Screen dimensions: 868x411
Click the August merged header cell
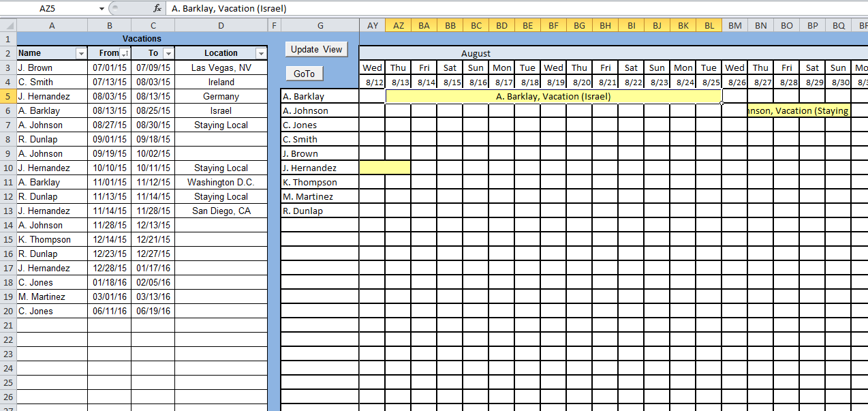tap(476, 53)
